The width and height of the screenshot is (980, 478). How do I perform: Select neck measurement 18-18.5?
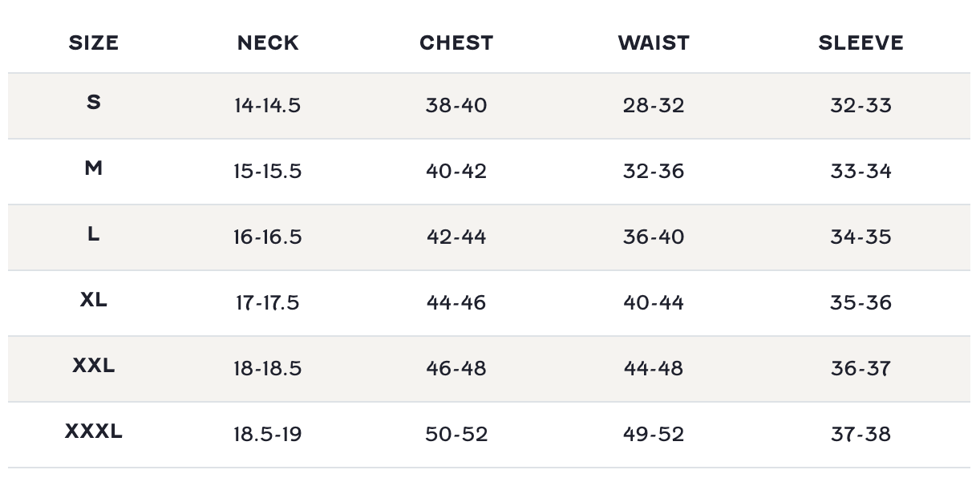[268, 369]
